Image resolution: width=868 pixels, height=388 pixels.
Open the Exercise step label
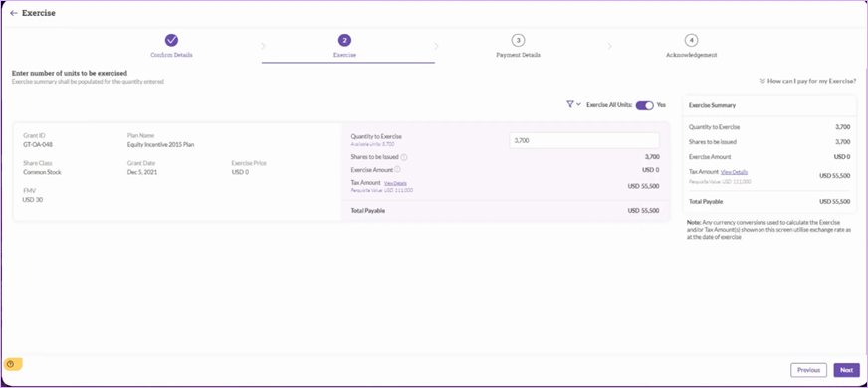tap(344, 55)
